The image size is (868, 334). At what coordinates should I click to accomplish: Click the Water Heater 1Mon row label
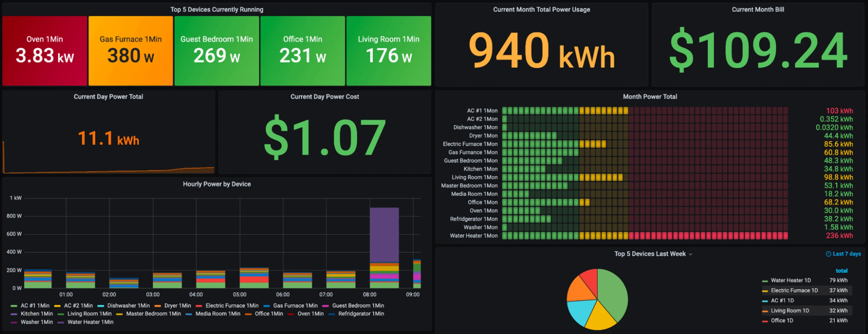(474, 236)
